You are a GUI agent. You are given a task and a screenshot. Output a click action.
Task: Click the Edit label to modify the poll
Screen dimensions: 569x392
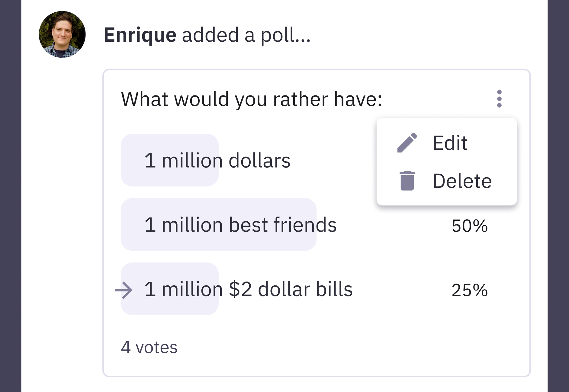tap(450, 143)
